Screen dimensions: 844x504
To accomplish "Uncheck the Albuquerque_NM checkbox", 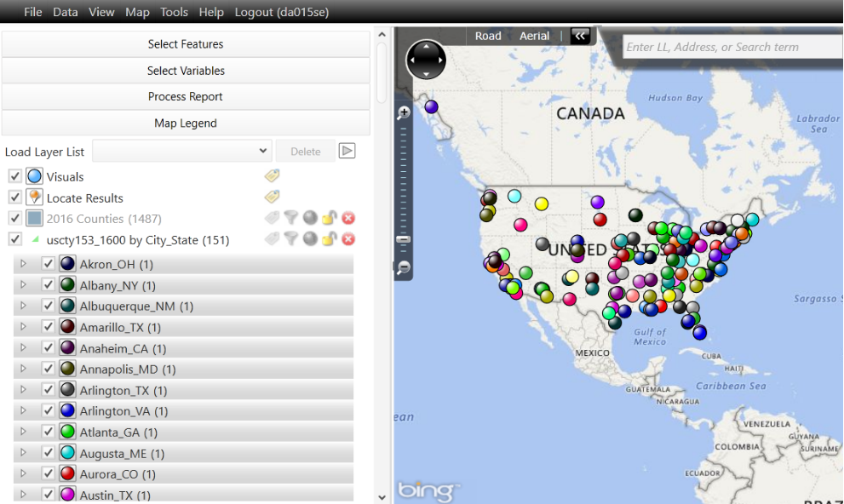I will tap(48, 306).
